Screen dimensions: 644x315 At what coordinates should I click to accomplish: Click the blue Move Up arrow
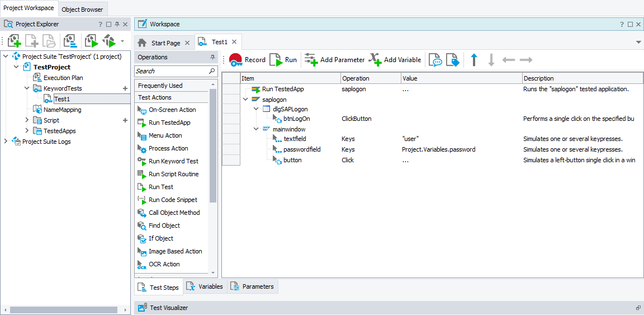(474, 60)
